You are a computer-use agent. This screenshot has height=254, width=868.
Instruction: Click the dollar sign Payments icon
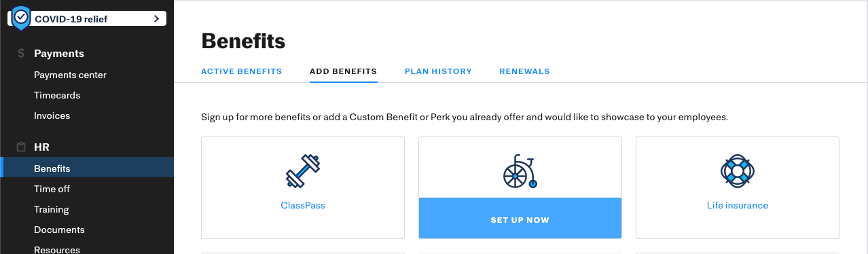(x=22, y=54)
